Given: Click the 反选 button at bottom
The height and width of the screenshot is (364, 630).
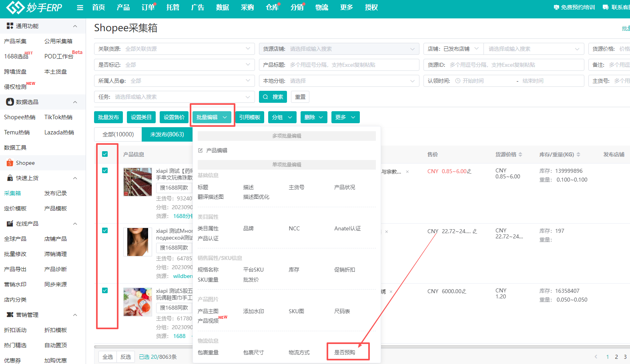Looking at the screenshot, I should 126,357.
